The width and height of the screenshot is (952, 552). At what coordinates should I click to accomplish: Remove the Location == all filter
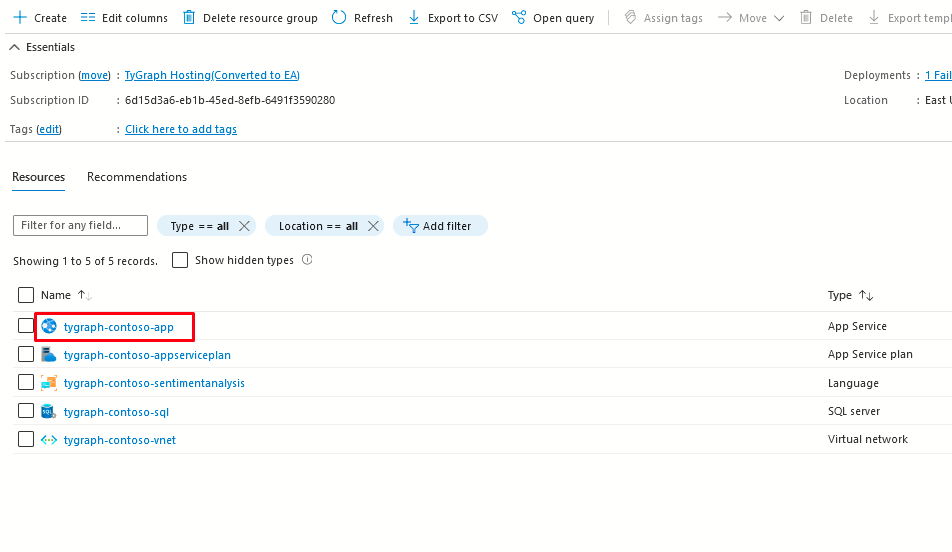coord(373,226)
